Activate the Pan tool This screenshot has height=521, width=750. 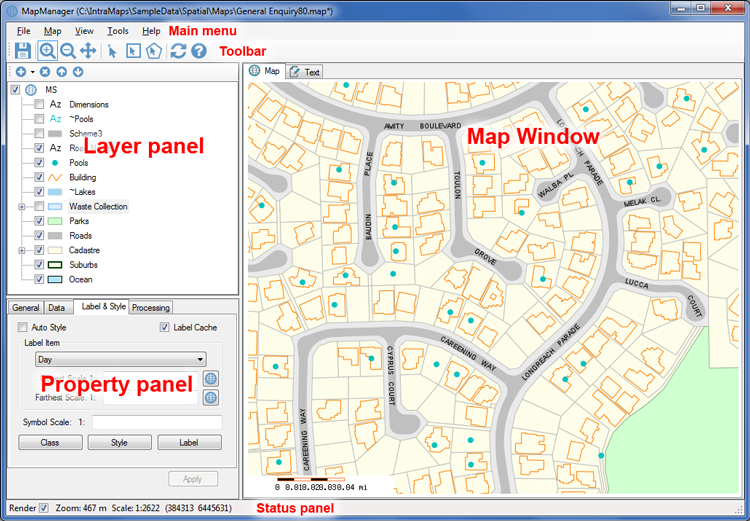click(88, 51)
